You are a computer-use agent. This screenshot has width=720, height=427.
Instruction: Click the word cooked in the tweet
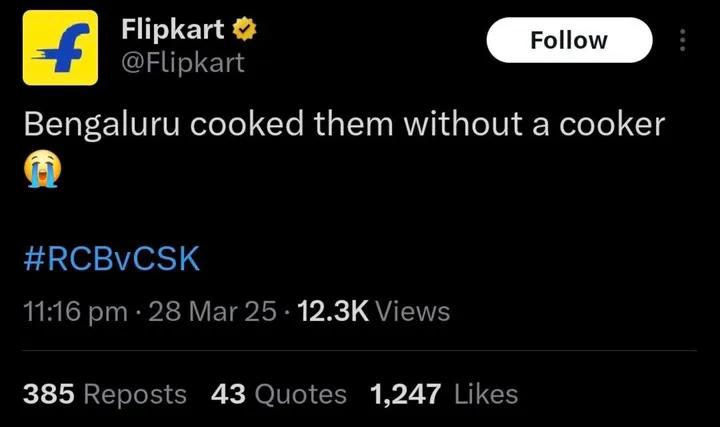[x=235, y=124]
